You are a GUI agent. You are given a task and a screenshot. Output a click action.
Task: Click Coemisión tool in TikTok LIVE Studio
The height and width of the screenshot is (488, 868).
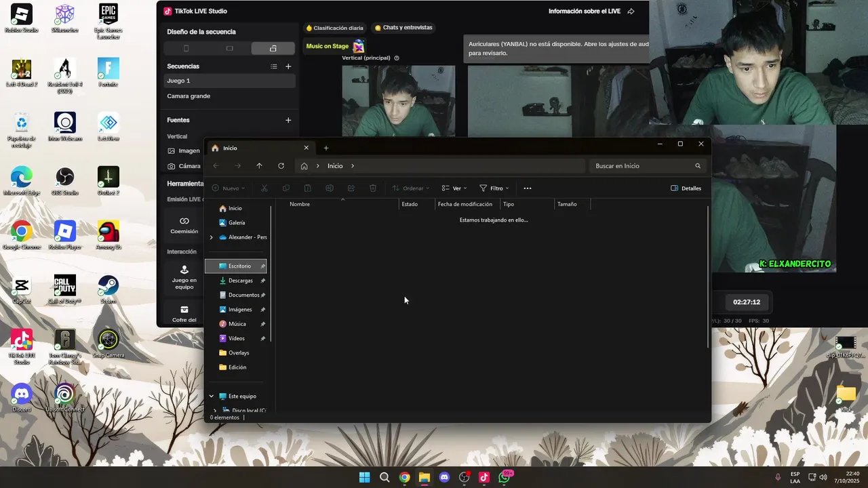coord(184,226)
